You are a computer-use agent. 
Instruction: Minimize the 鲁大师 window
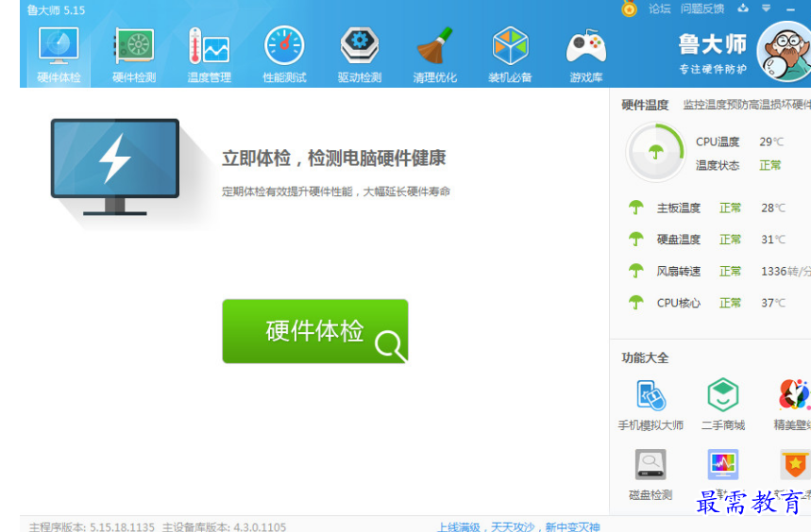tap(790, 8)
